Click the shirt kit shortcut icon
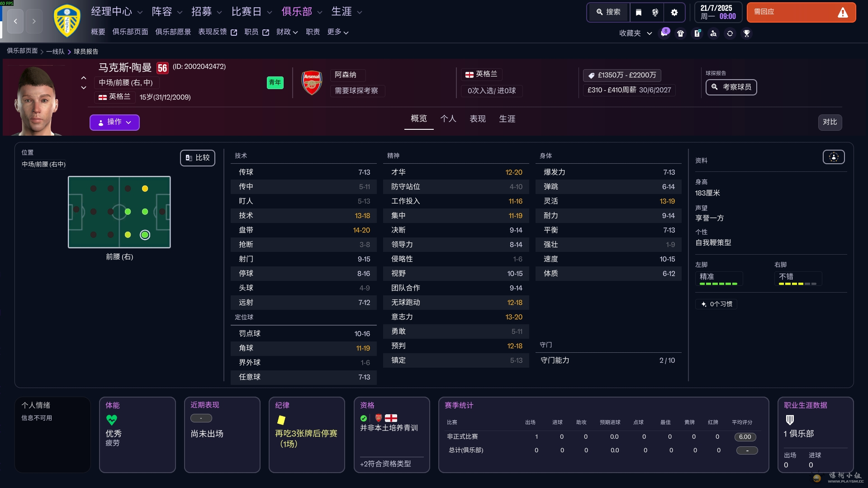 (x=680, y=33)
